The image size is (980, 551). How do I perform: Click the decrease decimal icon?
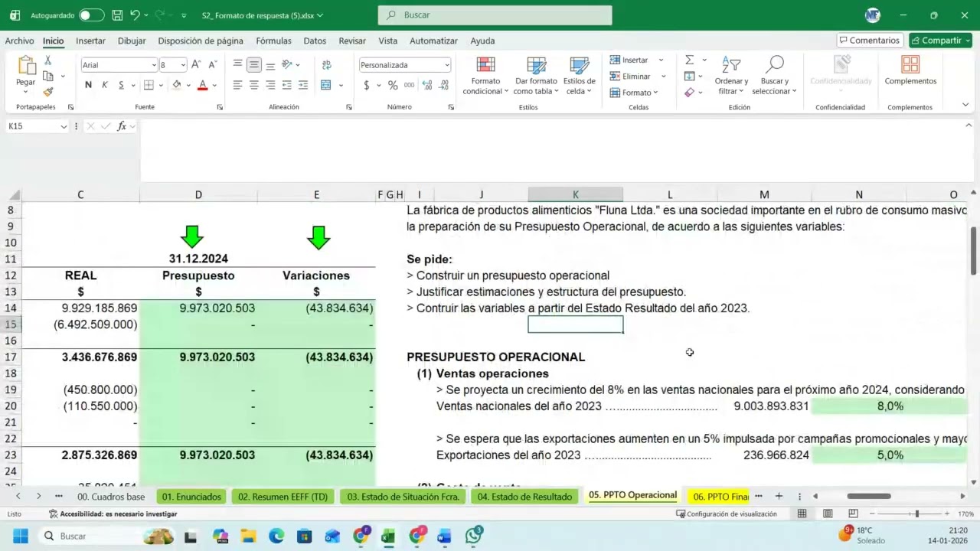click(443, 85)
